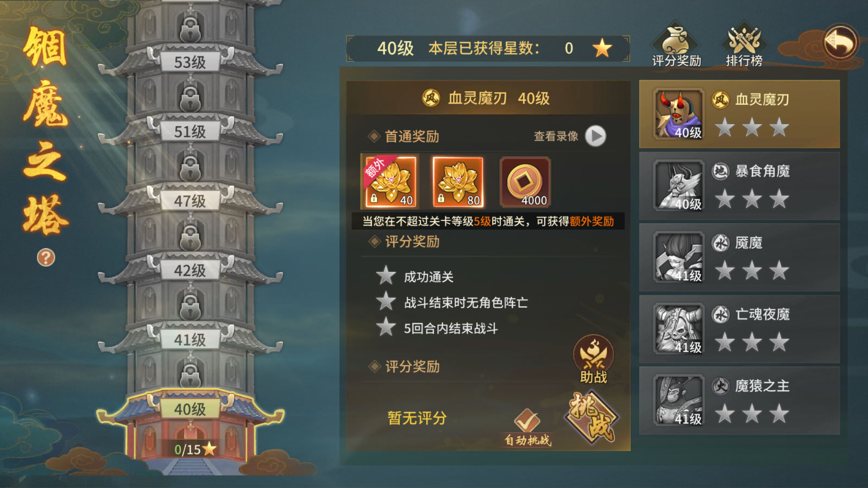
Task: Click the back arrow button
Action: pos(840,42)
